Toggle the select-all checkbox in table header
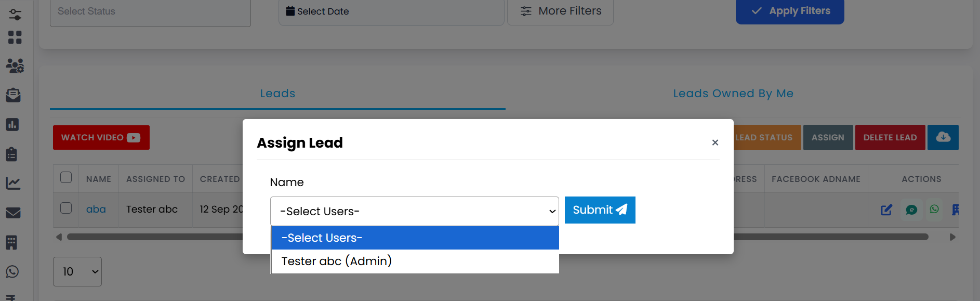Screen dimensions: 980x301 (x=66, y=177)
